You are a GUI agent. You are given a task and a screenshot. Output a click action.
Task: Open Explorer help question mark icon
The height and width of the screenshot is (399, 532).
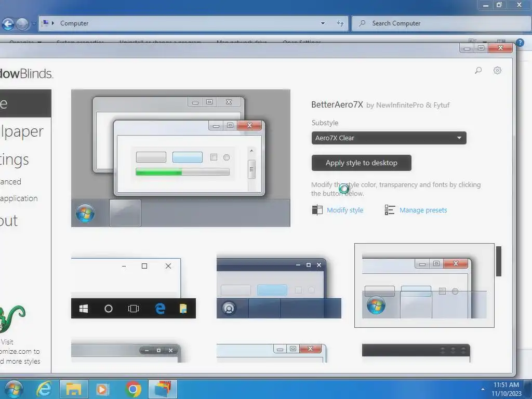coord(520,43)
